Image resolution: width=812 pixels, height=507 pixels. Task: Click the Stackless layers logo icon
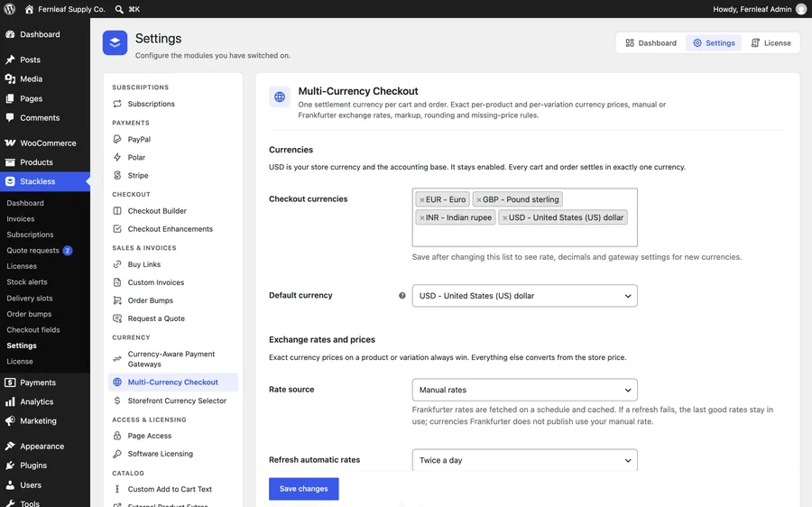pos(115,42)
